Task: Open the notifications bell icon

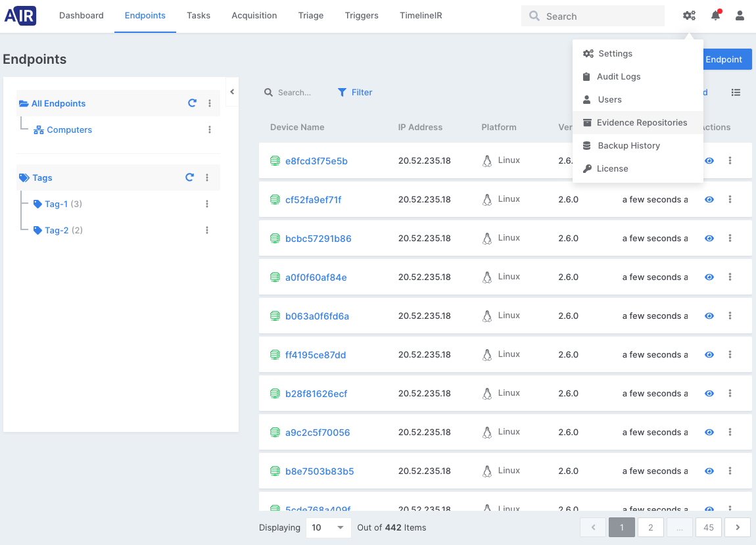Action: coord(715,16)
